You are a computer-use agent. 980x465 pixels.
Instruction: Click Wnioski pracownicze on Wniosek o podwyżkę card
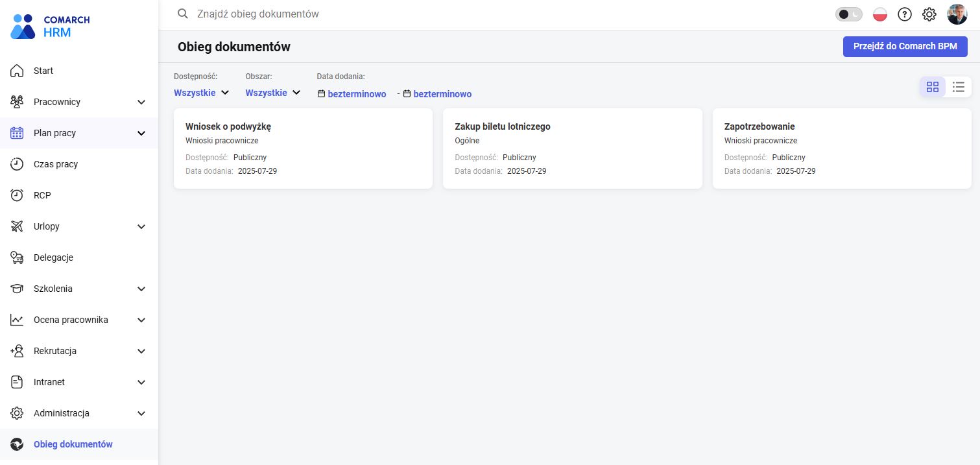point(222,141)
